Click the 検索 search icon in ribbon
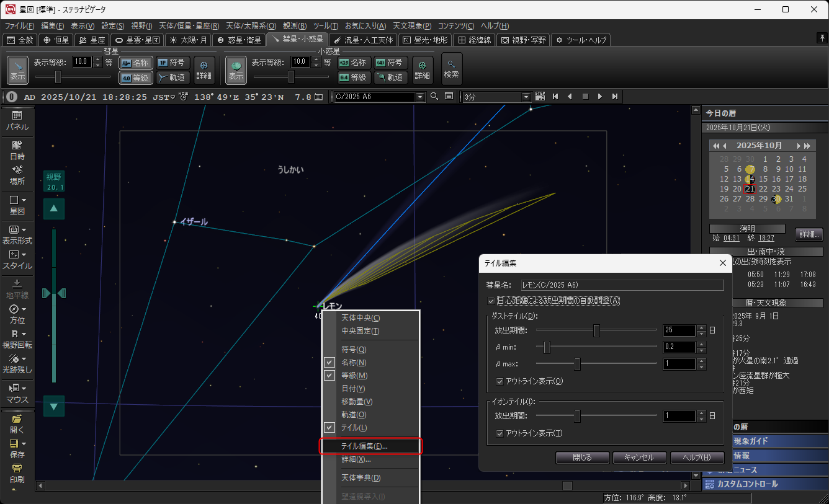Image resolution: width=829 pixels, height=504 pixels. pos(452,69)
